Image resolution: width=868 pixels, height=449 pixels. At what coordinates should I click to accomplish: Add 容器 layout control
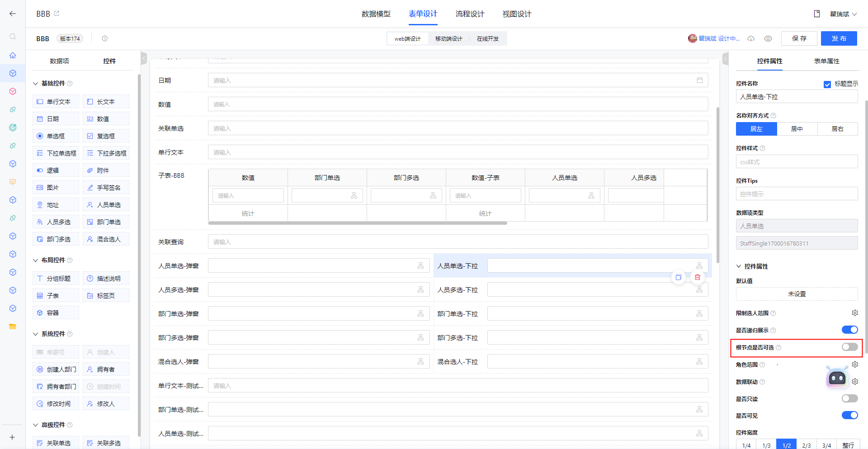point(56,313)
